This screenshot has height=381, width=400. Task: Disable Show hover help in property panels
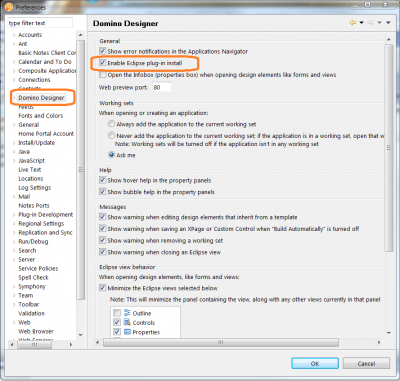pyautogui.click(x=103, y=180)
